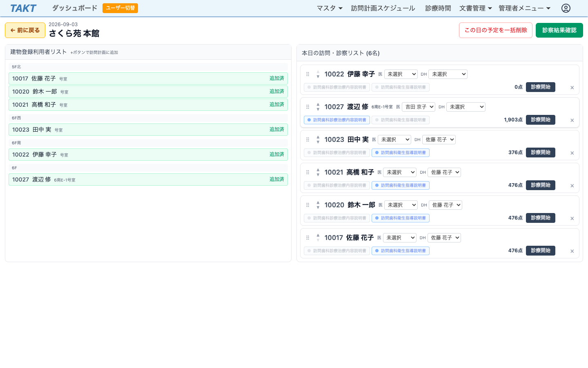Grab the drag handle for 10023 田中 実
Image resolution: width=588 pixels, height=368 pixels.
tap(307, 139)
